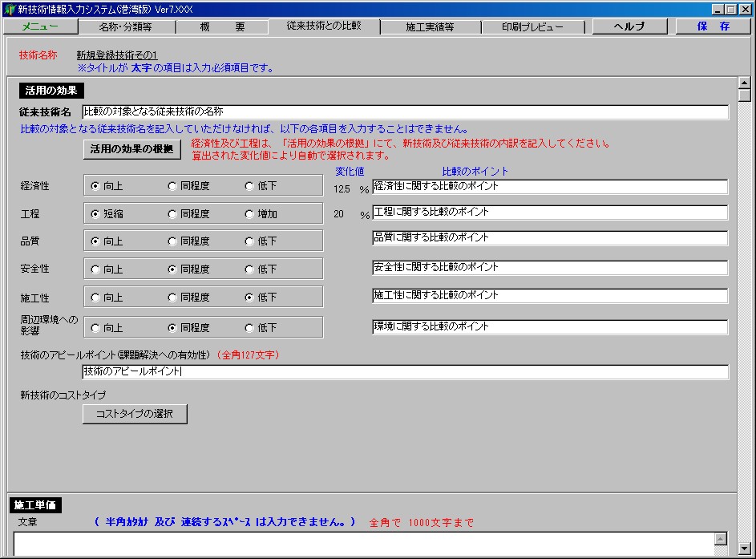Screen dimensions: 756x559
Task: Click the application icon in title bar
Action: coord(9,9)
